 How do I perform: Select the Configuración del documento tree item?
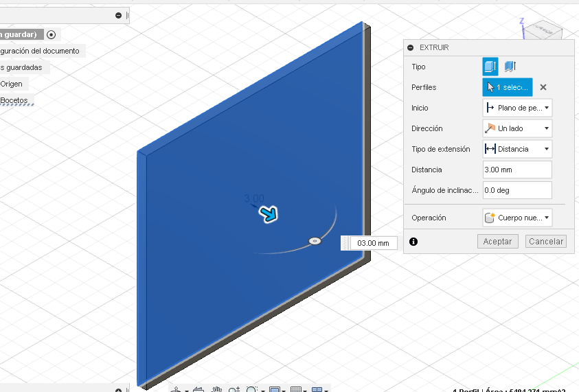(40, 51)
